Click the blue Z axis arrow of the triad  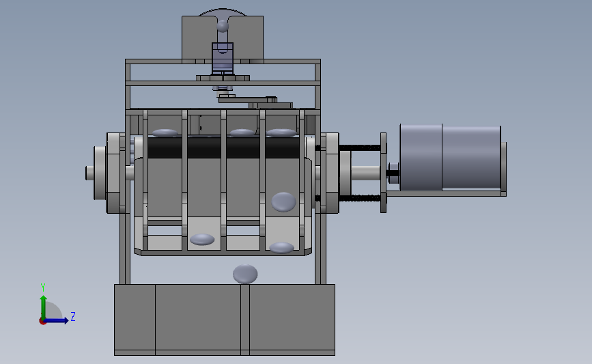(x=57, y=320)
